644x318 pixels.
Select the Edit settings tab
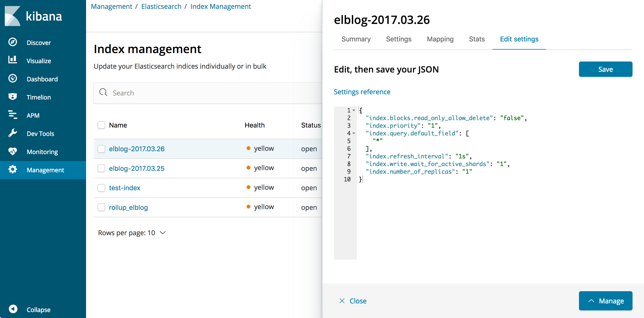(x=519, y=39)
